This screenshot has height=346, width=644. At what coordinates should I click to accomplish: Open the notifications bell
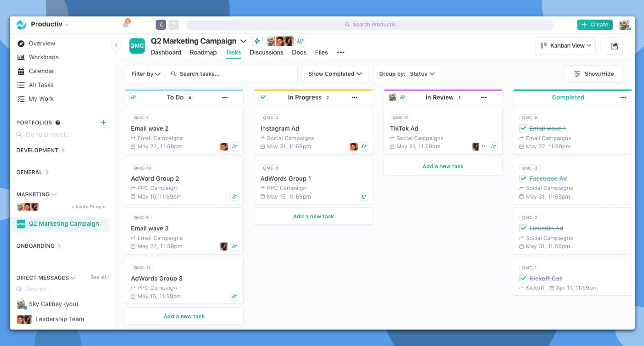click(x=126, y=25)
